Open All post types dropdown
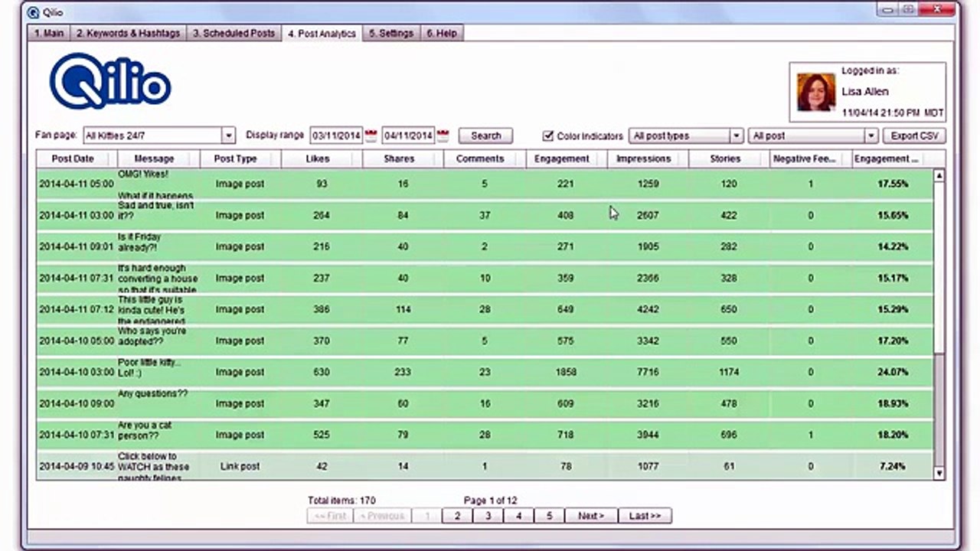Screen dimensions: 980x551 click(686, 135)
